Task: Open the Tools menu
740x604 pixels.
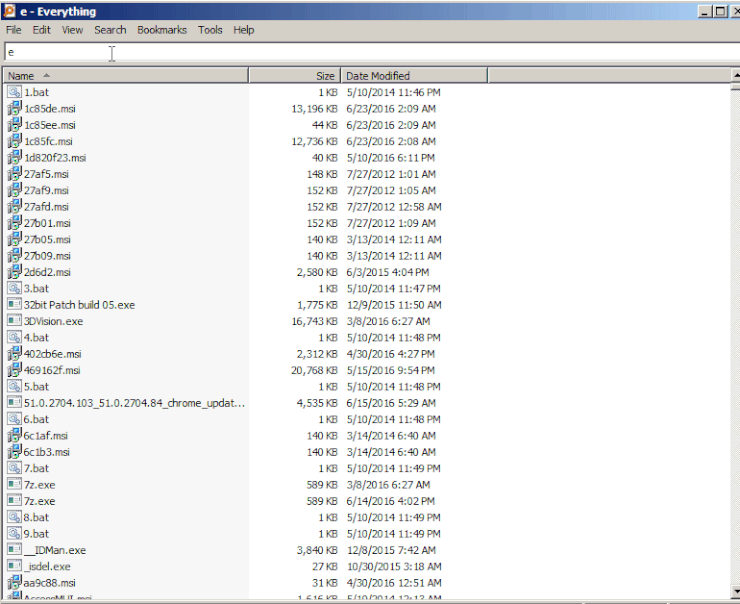Action: pyautogui.click(x=210, y=30)
